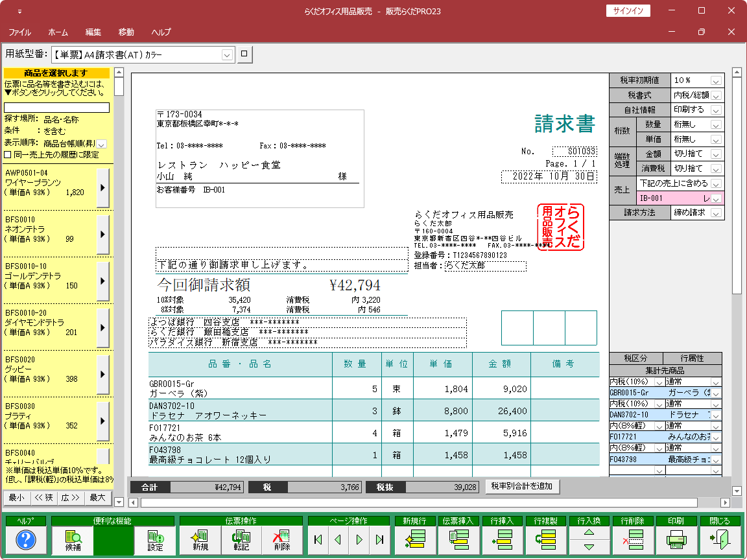Open the ヘルプ menu
747x560 pixels.
click(161, 32)
